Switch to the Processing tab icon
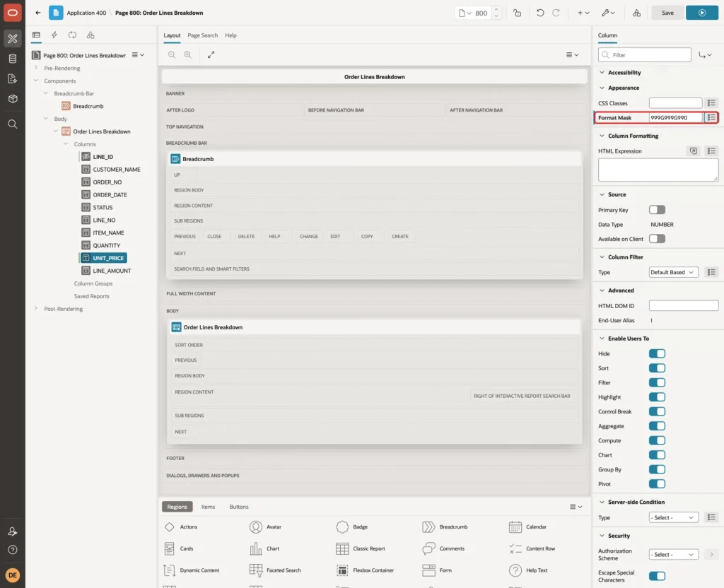724x588 pixels. pos(72,35)
